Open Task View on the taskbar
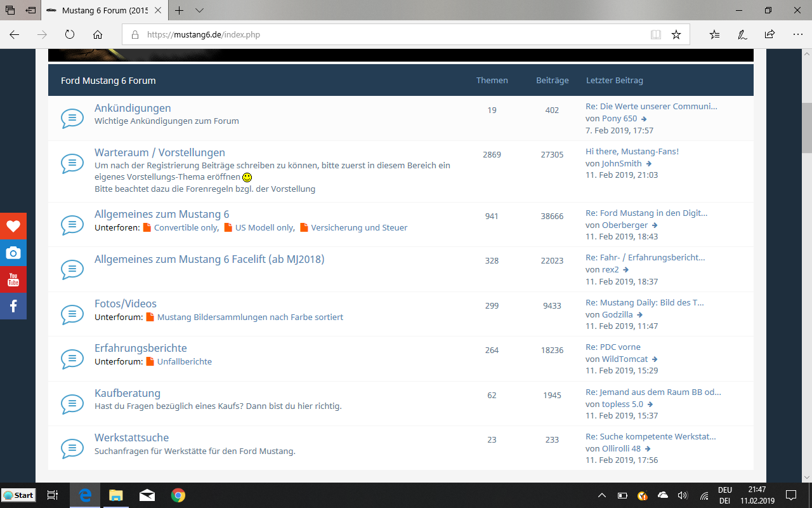This screenshot has width=812, height=508. click(x=53, y=495)
